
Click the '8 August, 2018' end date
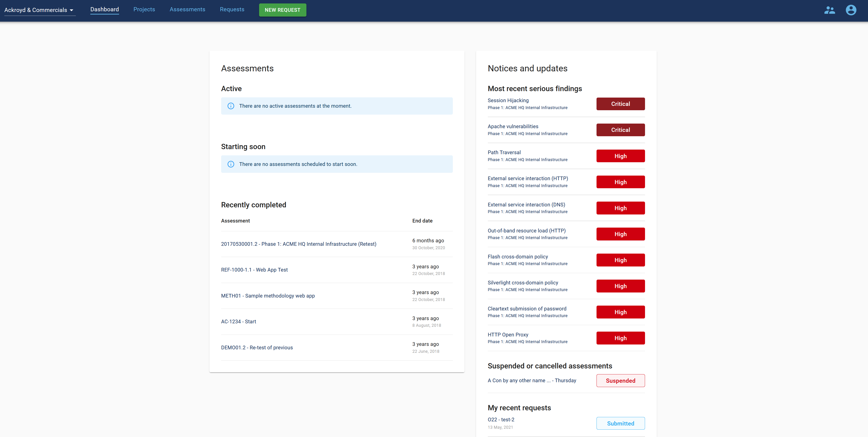pos(427,325)
